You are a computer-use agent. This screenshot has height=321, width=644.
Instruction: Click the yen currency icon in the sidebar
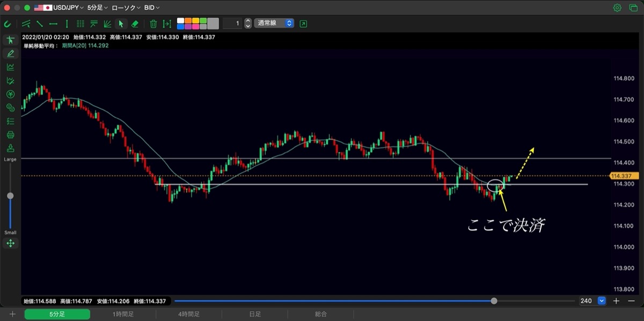(x=10, y=94)
